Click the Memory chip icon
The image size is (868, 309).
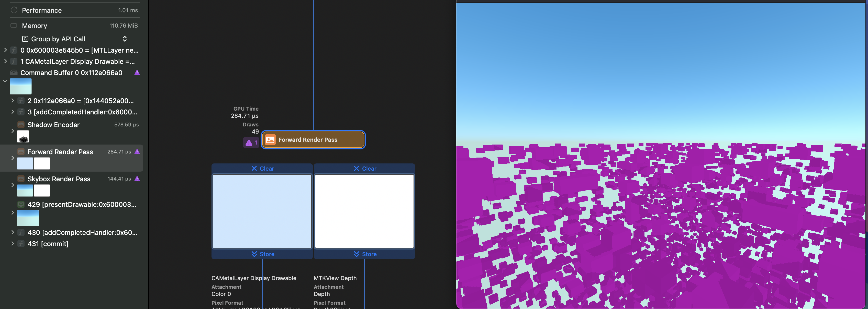point(14,26)
